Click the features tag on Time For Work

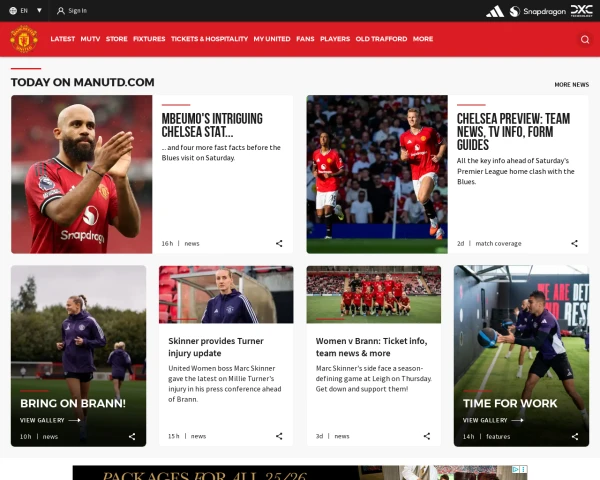pos(498,436)
